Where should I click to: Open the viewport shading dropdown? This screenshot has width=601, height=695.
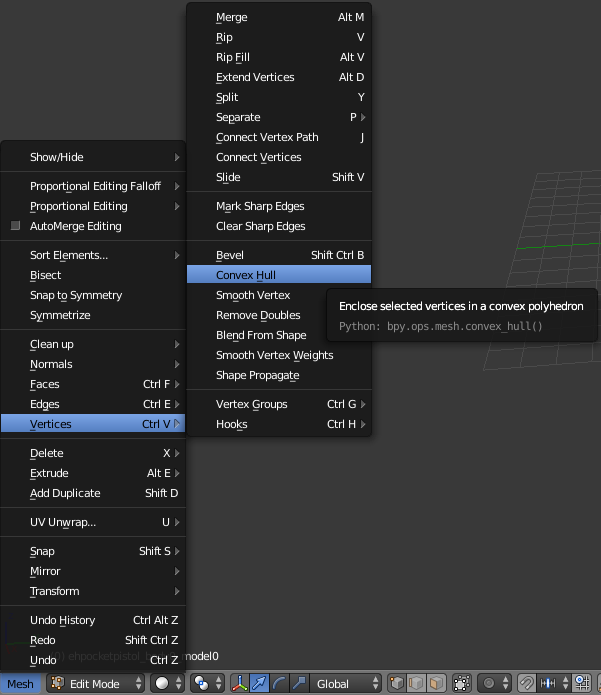165,684
